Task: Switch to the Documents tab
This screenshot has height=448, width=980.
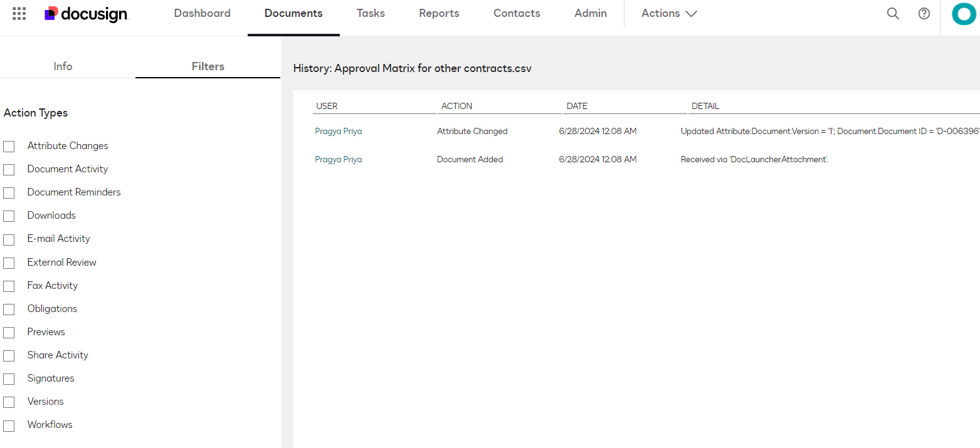Action: [293, 13]
